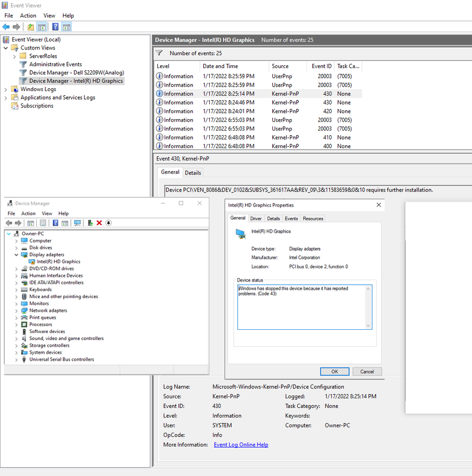Select the 8:24:46 PM Kernel-PnP event
Image resolution: width=472 pixels, height=476 pixels.
click(x=258, y=102)
